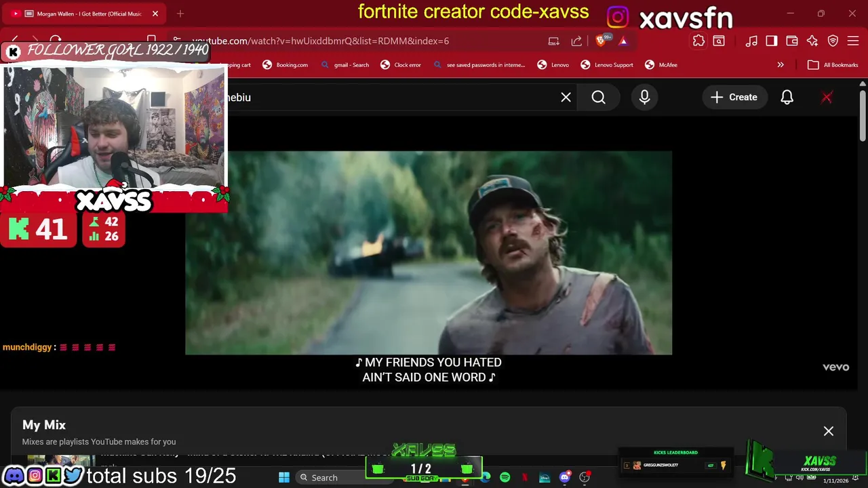Open YouTube notifications bell
Image resolution: width=868 pixels, height=488 pixels.
coord(787,98)
